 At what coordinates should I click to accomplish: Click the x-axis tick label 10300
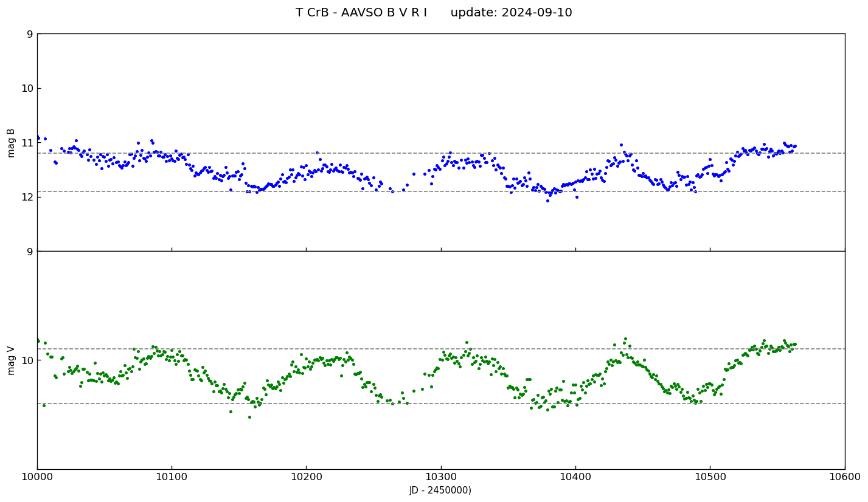(441, 478)
